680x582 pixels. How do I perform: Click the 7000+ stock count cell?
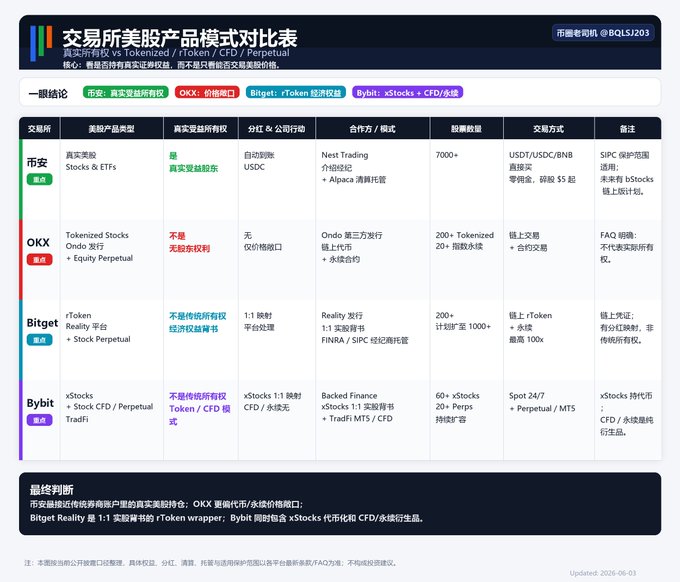(447, 155)
